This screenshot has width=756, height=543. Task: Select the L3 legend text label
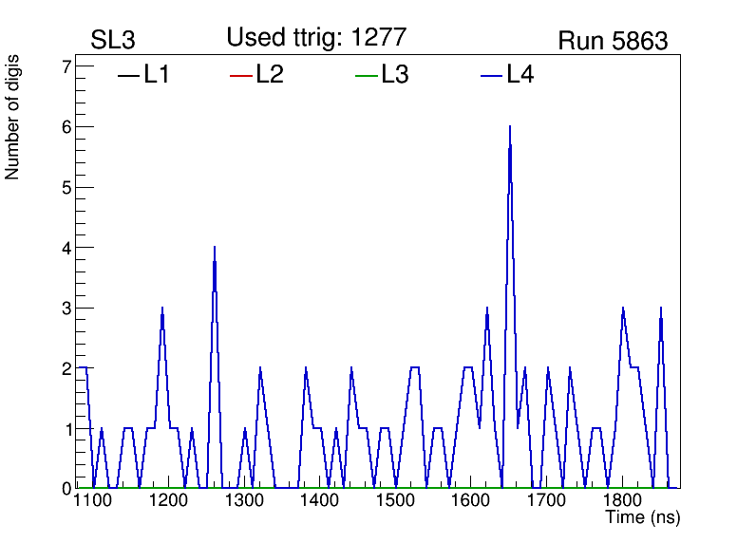coord(395,75)
